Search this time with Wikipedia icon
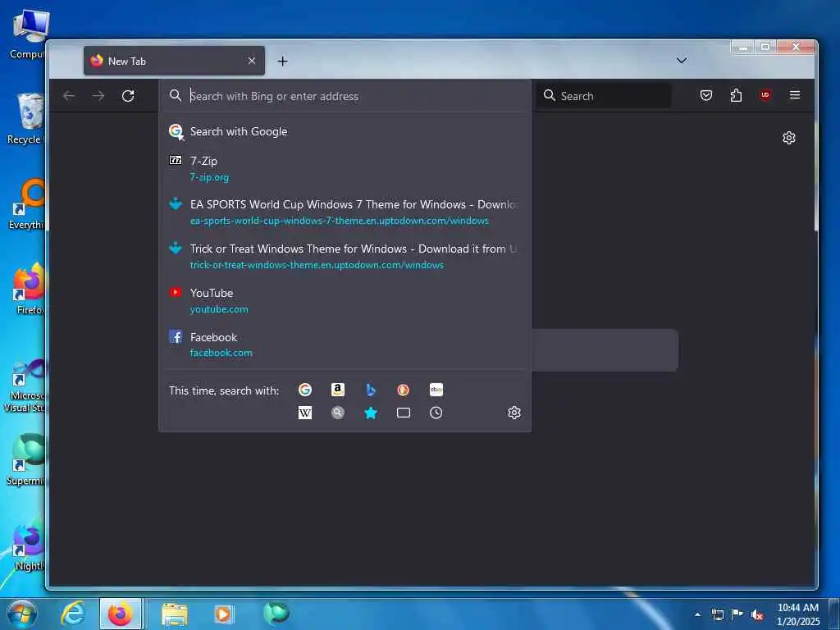 (305, 413)
